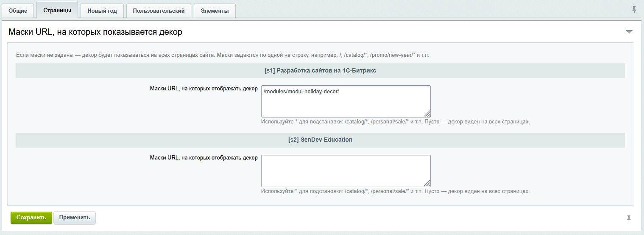Click the resize grip of the s2 textarea
Image resolution: width=644 pixels, height=235 pixels.
[x=427, y=183]
